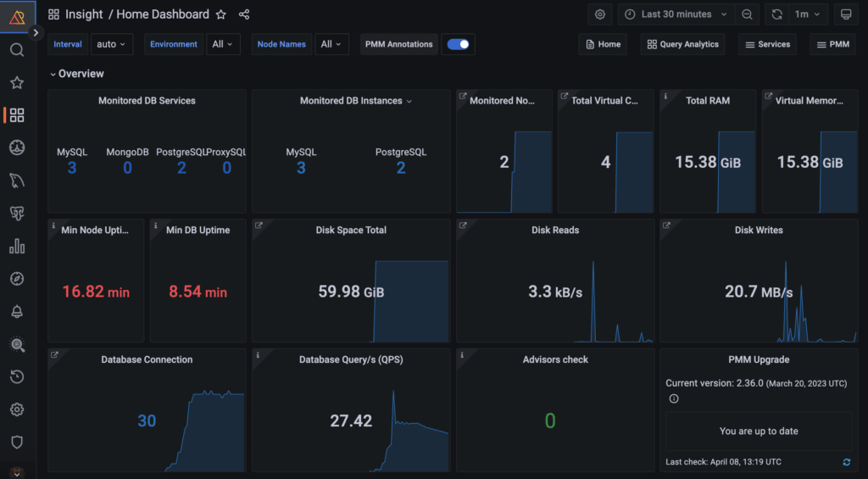Click the PMM upgrade refresh check icon
This screenshot has width=868, height=479.
(x=846, y=461)
